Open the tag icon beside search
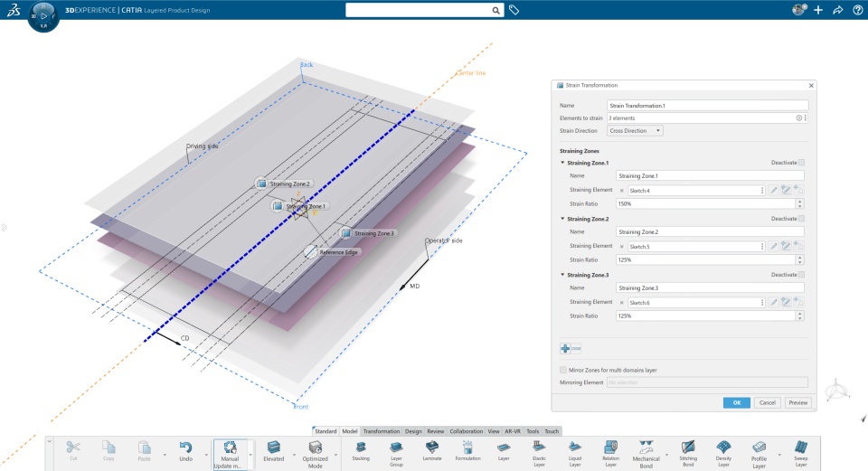The image size is (868, 471). [x=514, y=10]
